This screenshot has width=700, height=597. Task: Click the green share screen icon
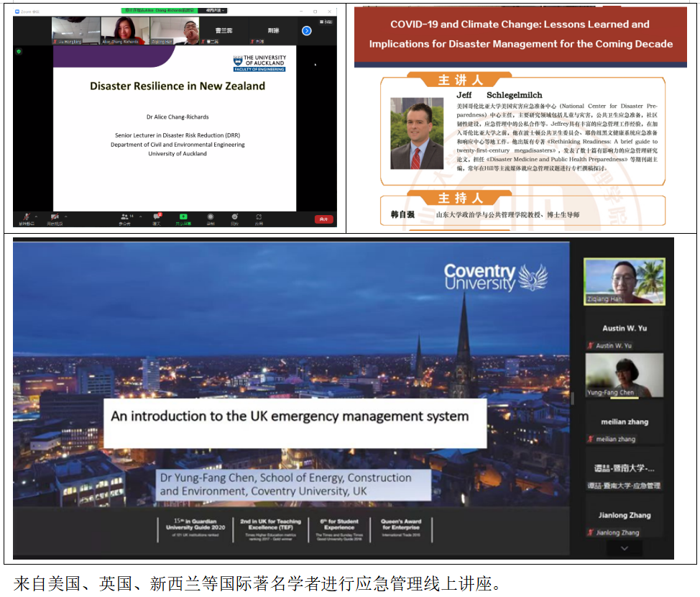click(183, 217)
